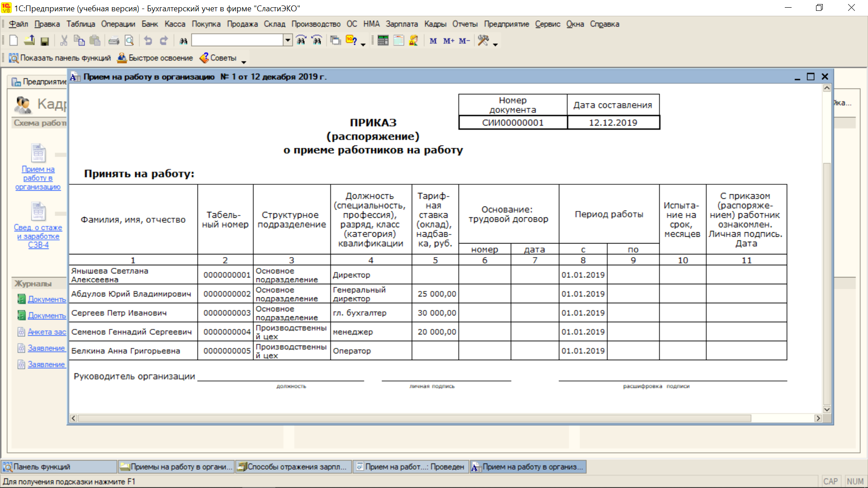Click the New document toolbar icon
The image size is (868, 488).
pos(14,41)
